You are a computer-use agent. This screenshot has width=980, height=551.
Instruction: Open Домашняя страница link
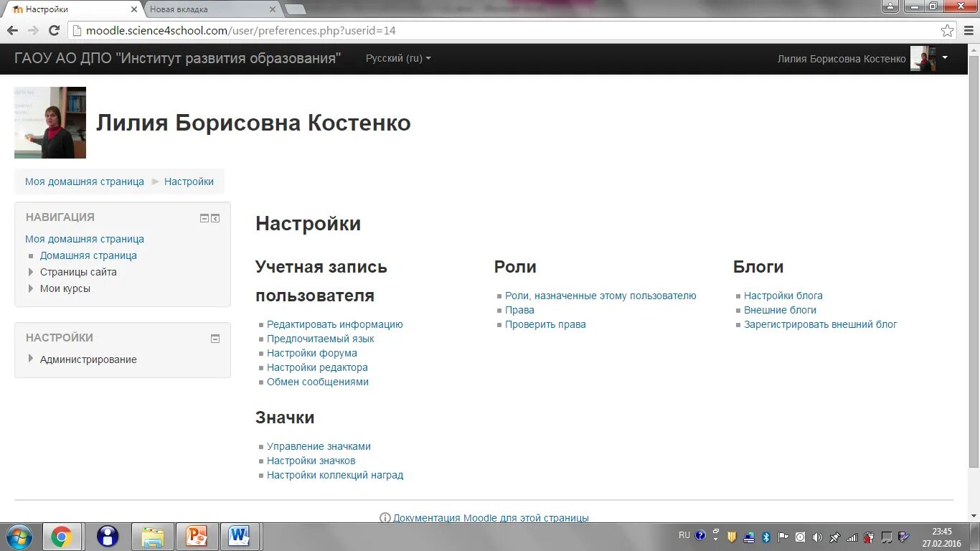click(88, 255)
